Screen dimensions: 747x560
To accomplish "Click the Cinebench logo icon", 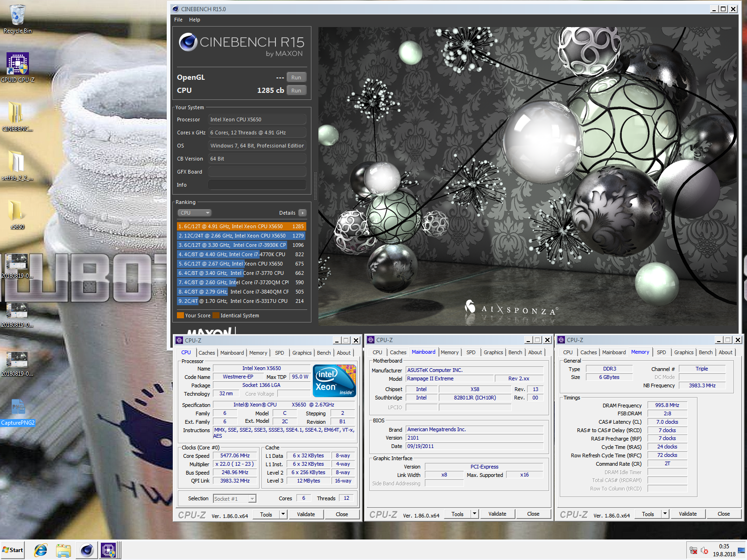I will [188, 42].
